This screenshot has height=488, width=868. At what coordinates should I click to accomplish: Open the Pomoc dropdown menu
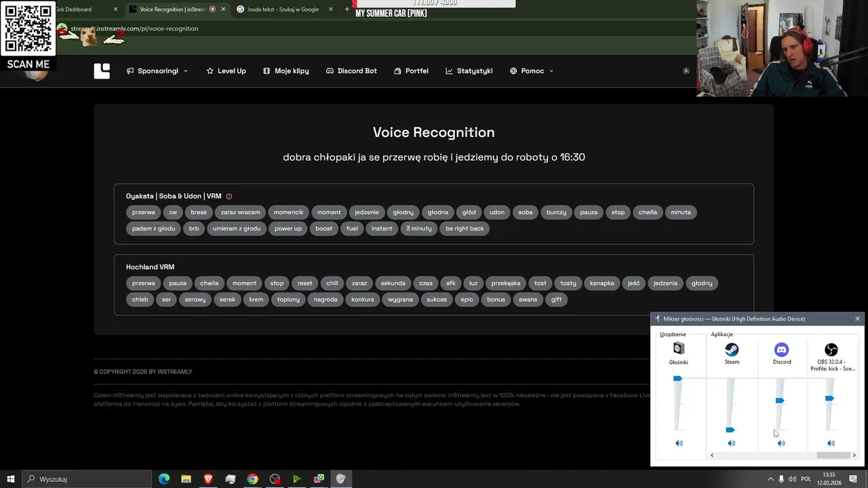[x=532, y=71]
